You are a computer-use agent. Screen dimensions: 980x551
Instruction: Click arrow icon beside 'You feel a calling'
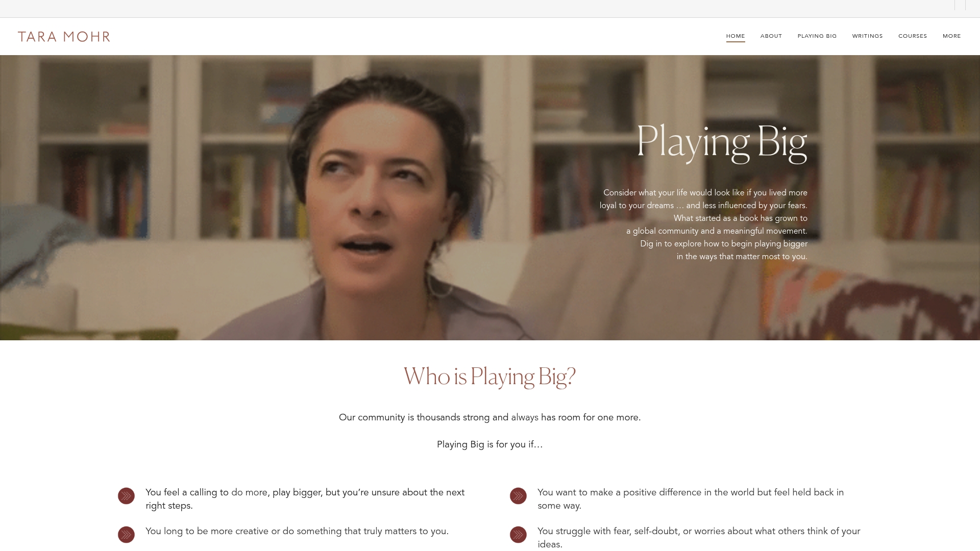126,496
